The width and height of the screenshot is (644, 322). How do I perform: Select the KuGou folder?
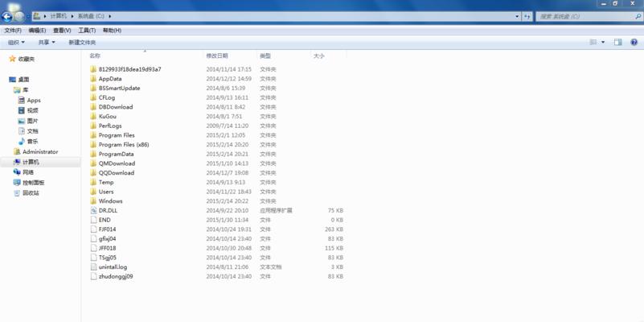pos(107,117)
